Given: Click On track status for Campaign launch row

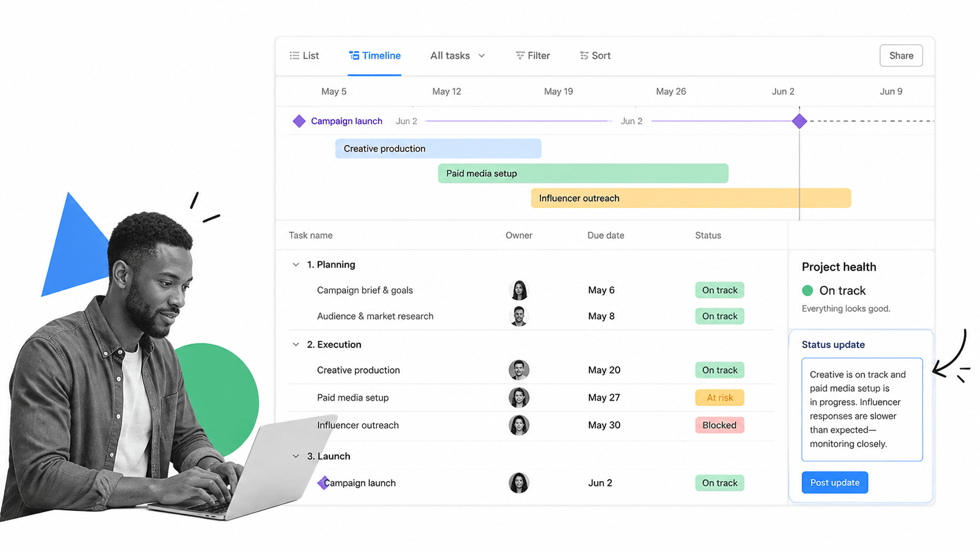Looking at the screenshot, I should click(x=720, y=483).
